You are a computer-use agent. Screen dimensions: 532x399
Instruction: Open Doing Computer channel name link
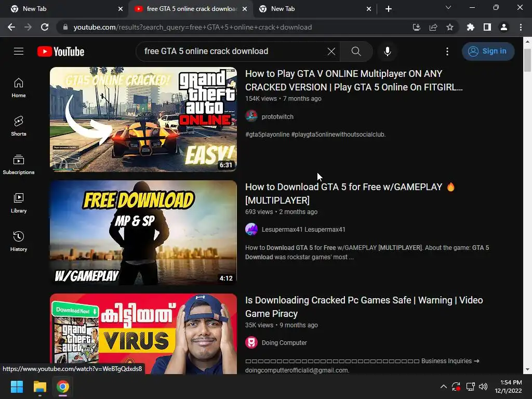coord(284,343)
